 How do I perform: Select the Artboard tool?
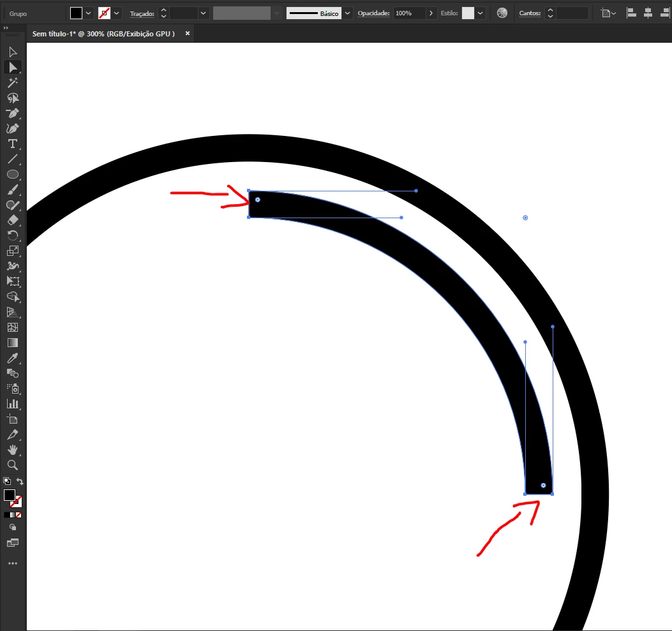point(13,419)
